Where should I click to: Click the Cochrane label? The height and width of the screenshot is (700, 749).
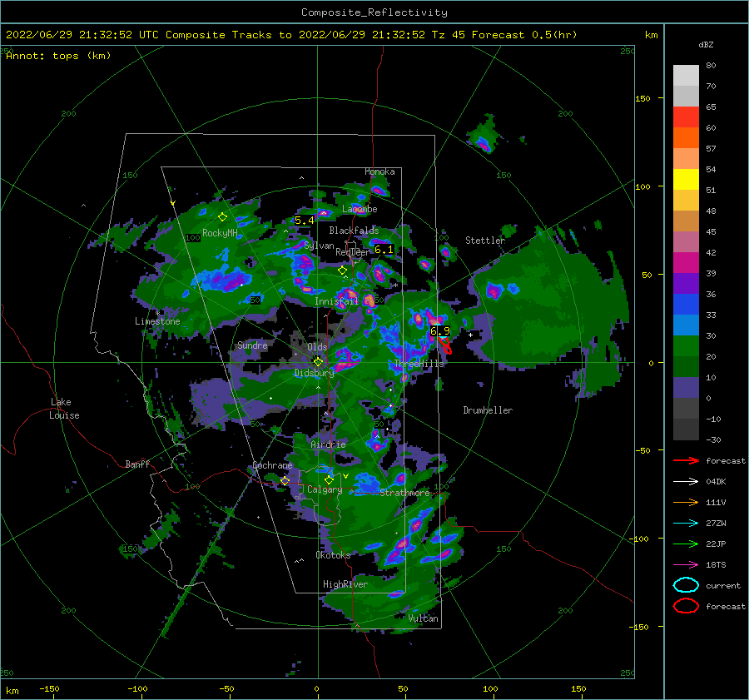pyautogui.click(x=272, y=465)
